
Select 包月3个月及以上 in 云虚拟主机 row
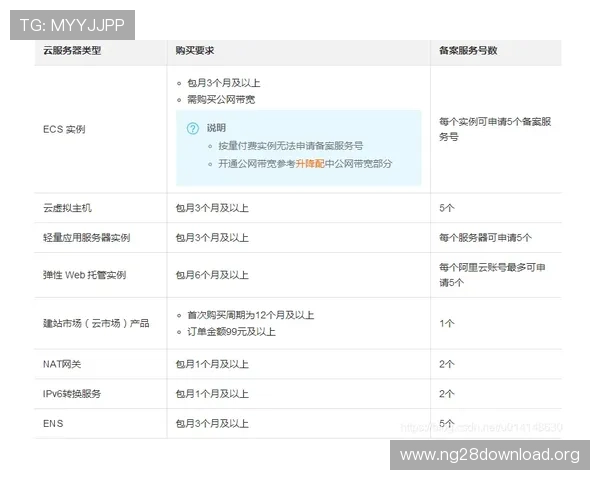[x=212, y=208]
